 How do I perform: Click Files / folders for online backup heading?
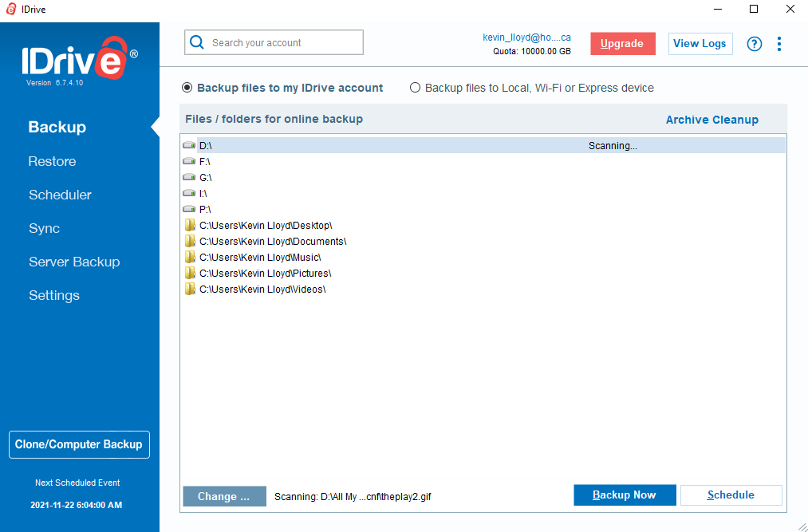[x=274, y=119]
